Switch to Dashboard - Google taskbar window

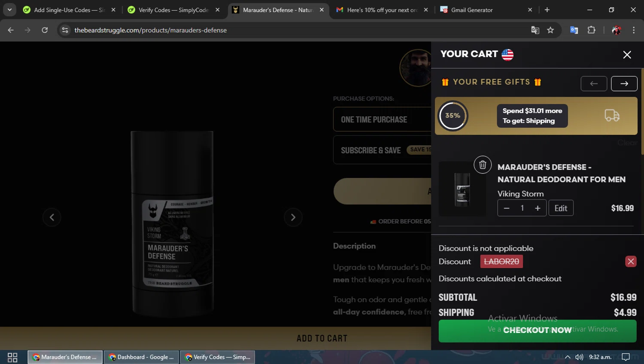pos(141,357)
